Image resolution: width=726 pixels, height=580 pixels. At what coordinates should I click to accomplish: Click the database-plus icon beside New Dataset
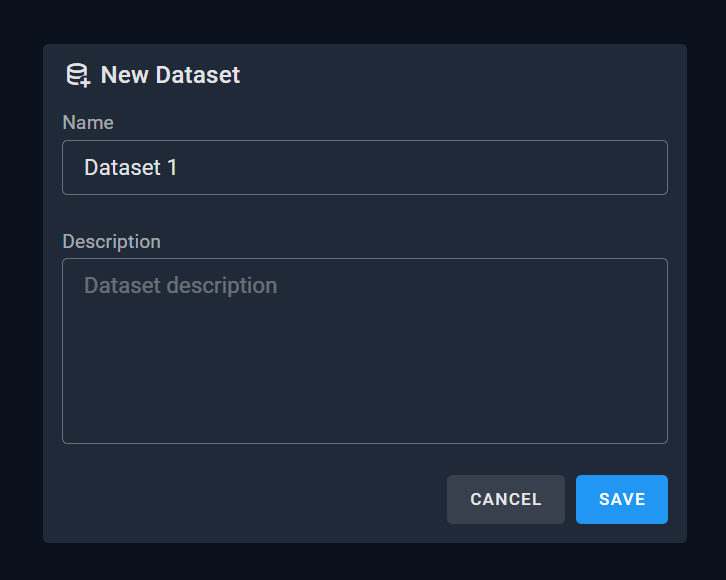78,75
